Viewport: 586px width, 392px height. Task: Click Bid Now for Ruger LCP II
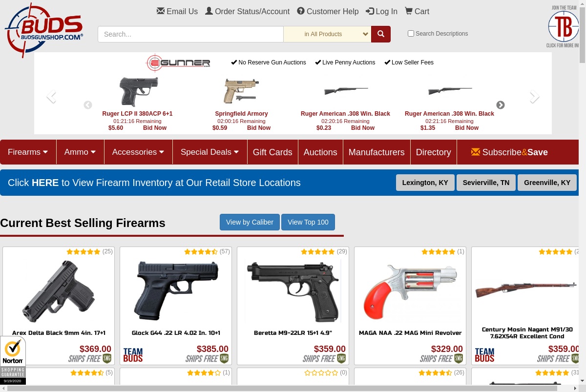(155, 128)
